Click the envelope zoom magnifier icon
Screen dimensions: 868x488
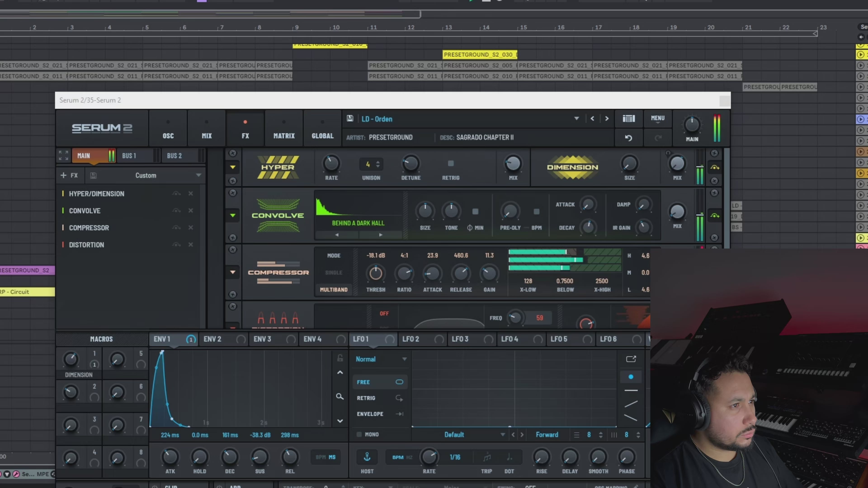(340, 396)
